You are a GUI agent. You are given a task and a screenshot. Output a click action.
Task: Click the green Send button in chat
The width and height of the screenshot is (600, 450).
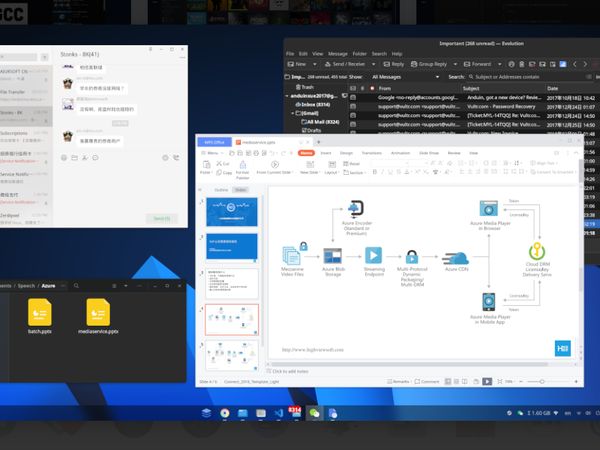tap(160, 217)
